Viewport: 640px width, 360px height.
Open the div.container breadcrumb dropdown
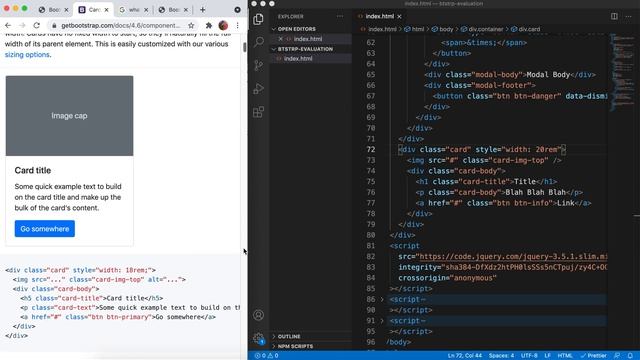[x=482, y=29]
